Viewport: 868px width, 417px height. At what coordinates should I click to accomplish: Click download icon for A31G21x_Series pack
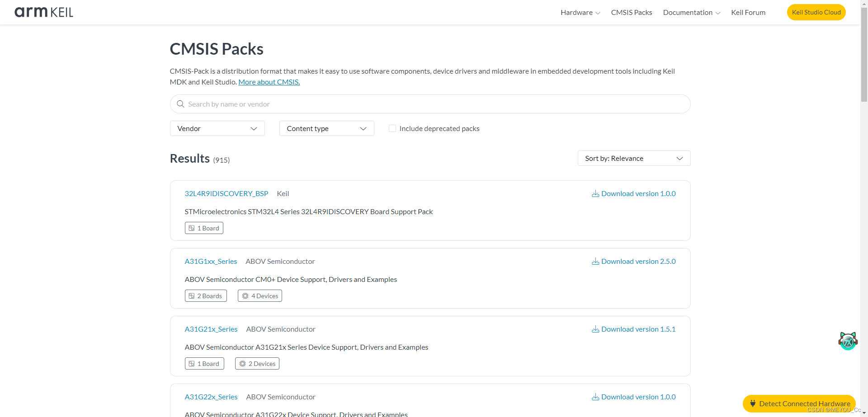pyautogui.click(x=595, y=329)
